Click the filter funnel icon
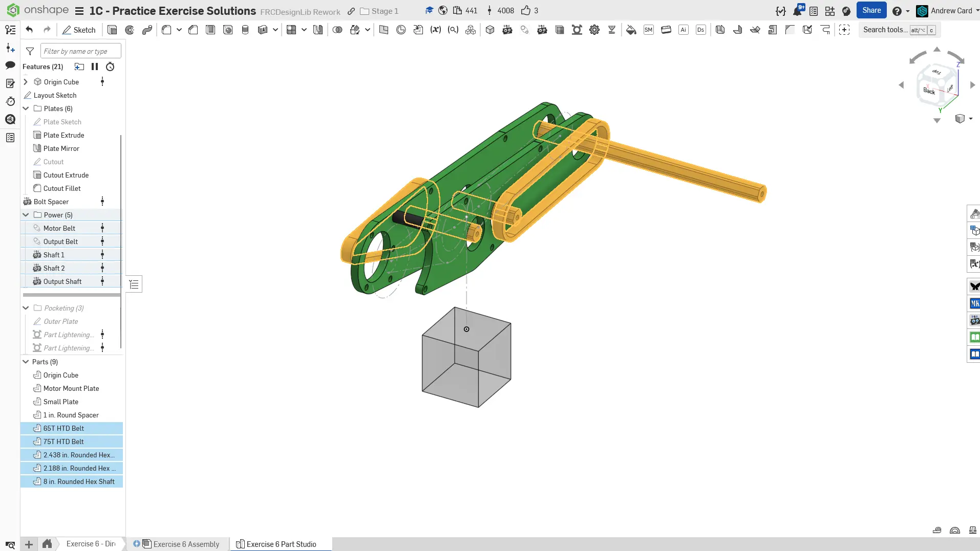 30,51
